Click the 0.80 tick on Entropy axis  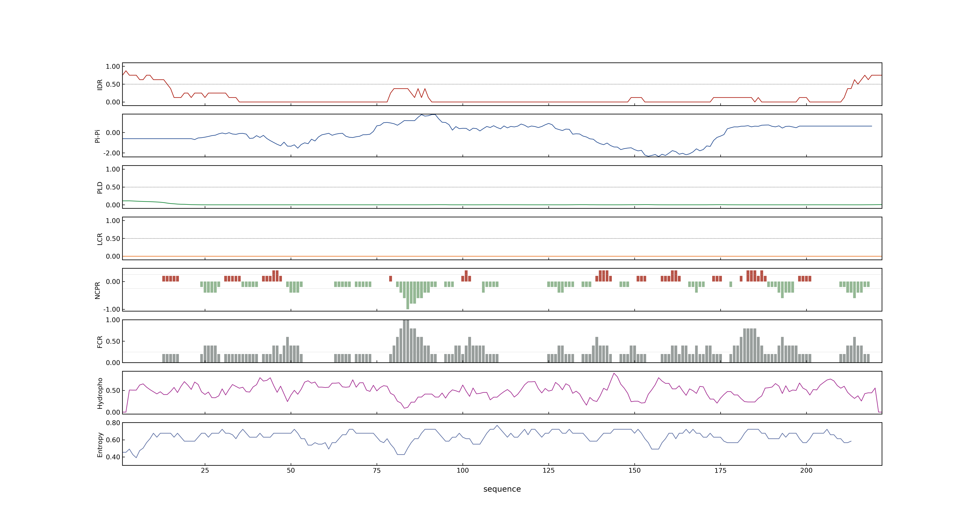point(113,423)
